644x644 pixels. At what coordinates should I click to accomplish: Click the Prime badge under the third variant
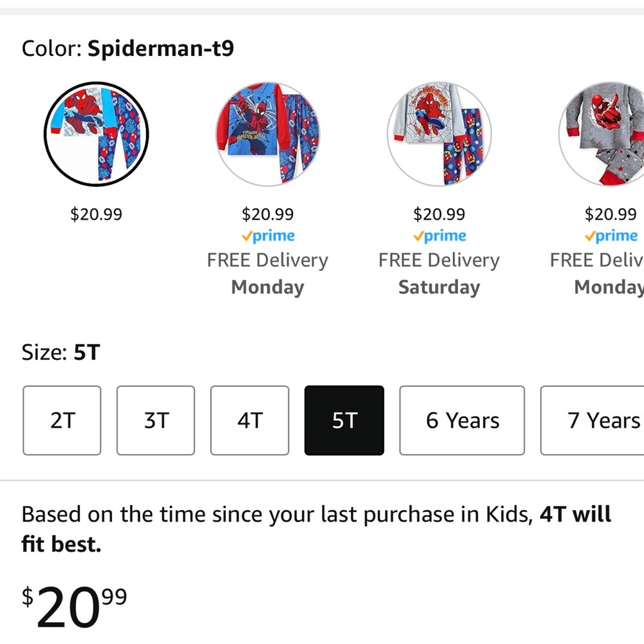[439, 236]
